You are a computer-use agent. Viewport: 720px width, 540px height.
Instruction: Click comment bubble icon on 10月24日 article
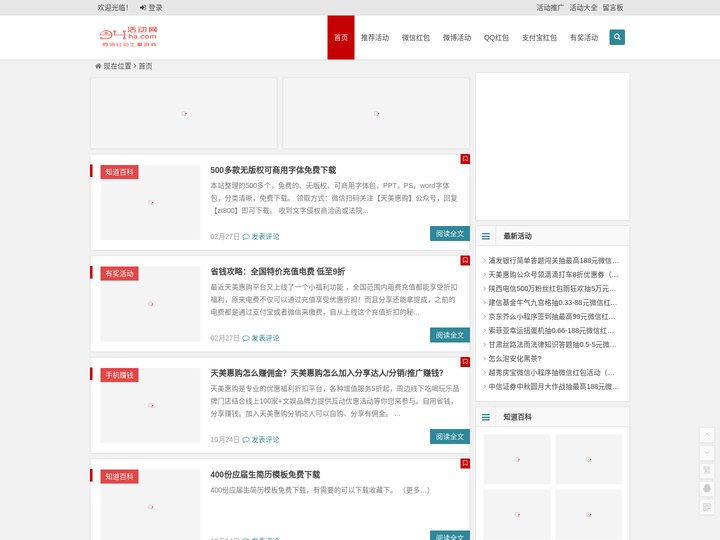[246, 440]
